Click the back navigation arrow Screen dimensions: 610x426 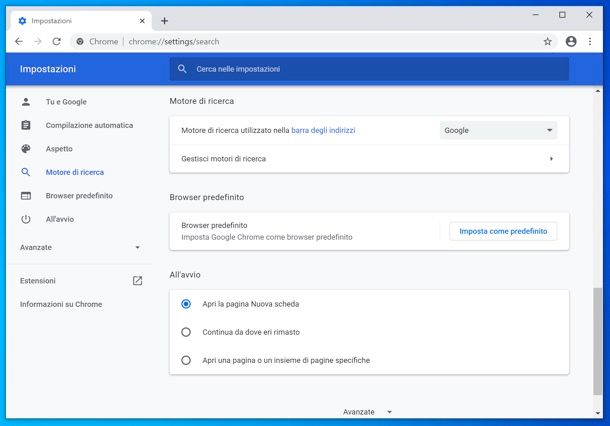pyautogui.click(x=19, y=41)
